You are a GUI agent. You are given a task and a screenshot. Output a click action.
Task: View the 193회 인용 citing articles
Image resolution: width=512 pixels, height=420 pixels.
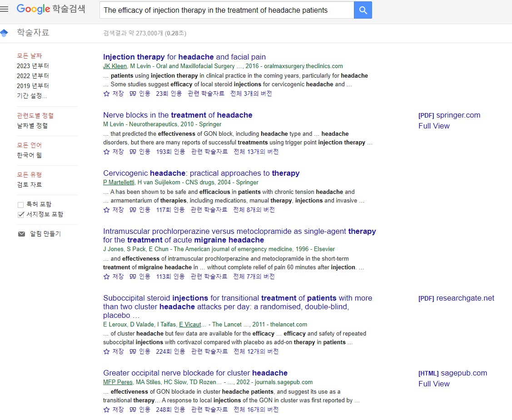click(170, 152)
